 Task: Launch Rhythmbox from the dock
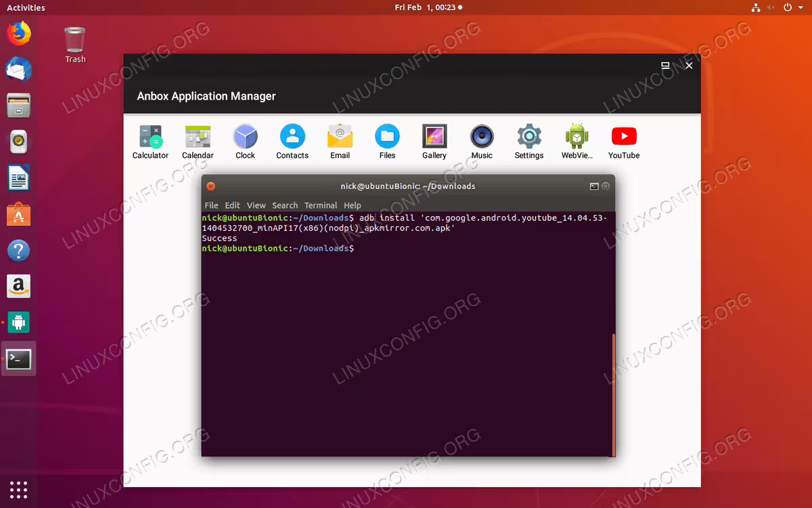coord(18,143)
